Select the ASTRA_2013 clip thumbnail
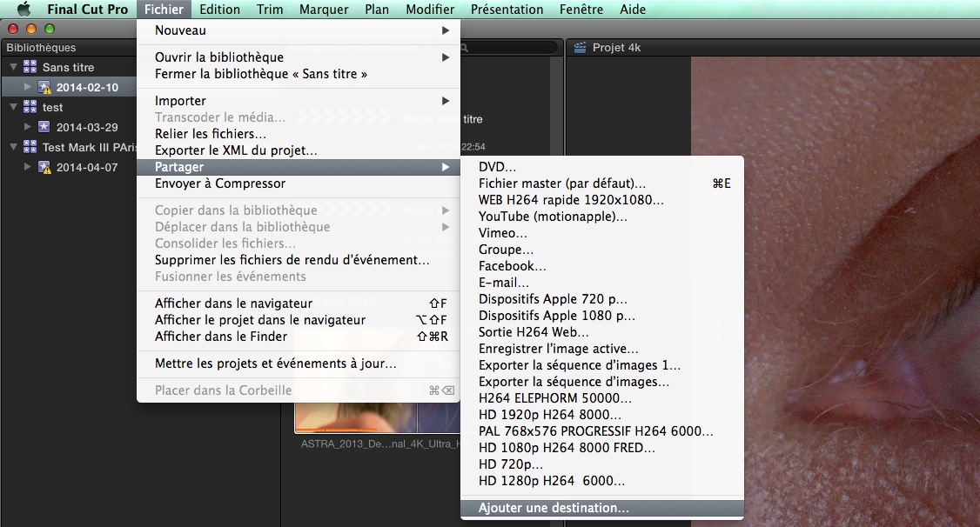 pyautogui.click(x=355, y=419)
